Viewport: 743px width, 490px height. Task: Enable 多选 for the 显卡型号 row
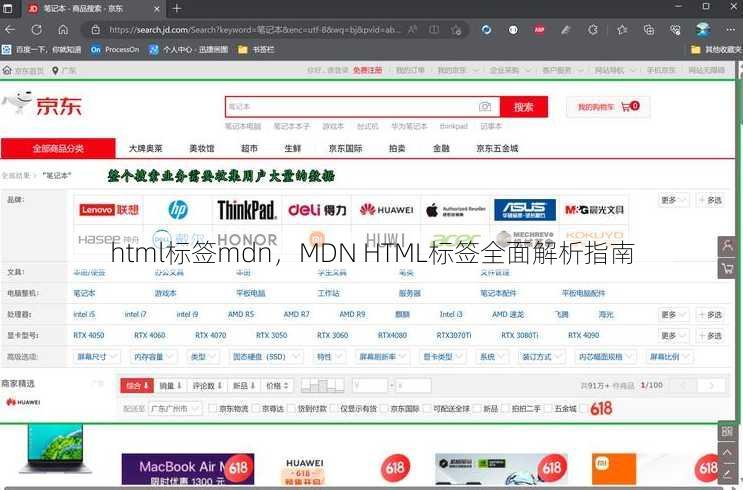(x=710, y=336)
